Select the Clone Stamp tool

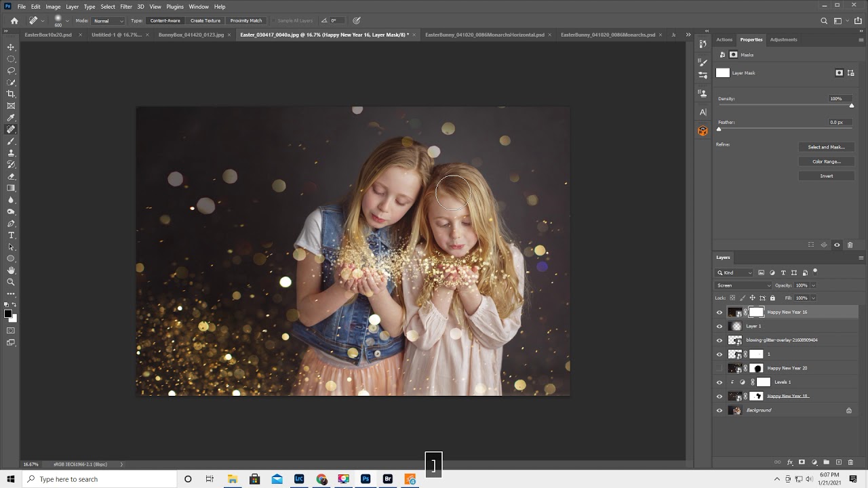point(11,152)
